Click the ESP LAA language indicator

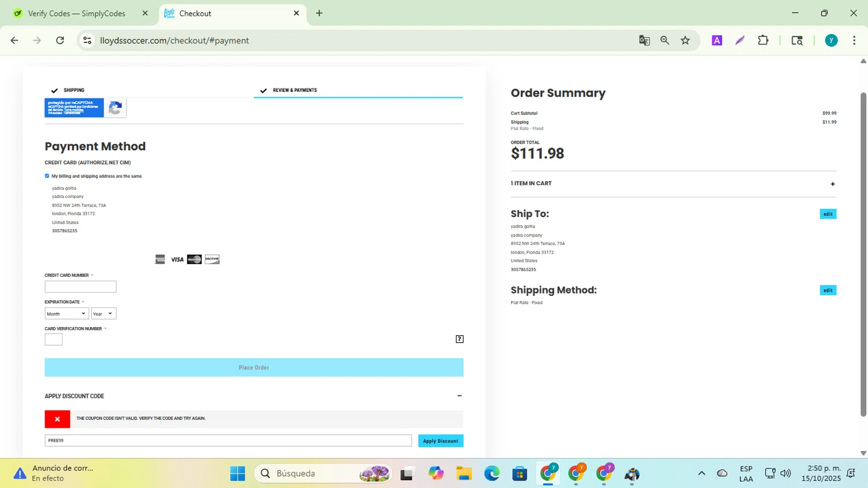pos(746,474)
